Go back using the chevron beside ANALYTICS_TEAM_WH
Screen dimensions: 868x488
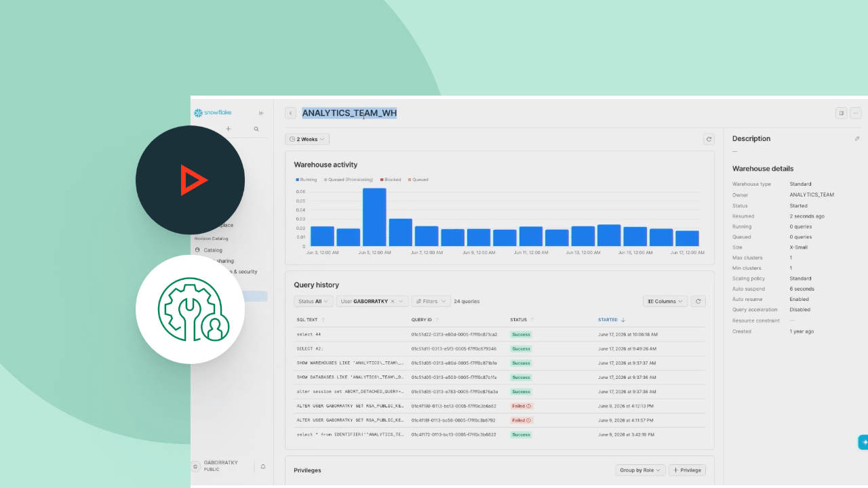point(291,113)
